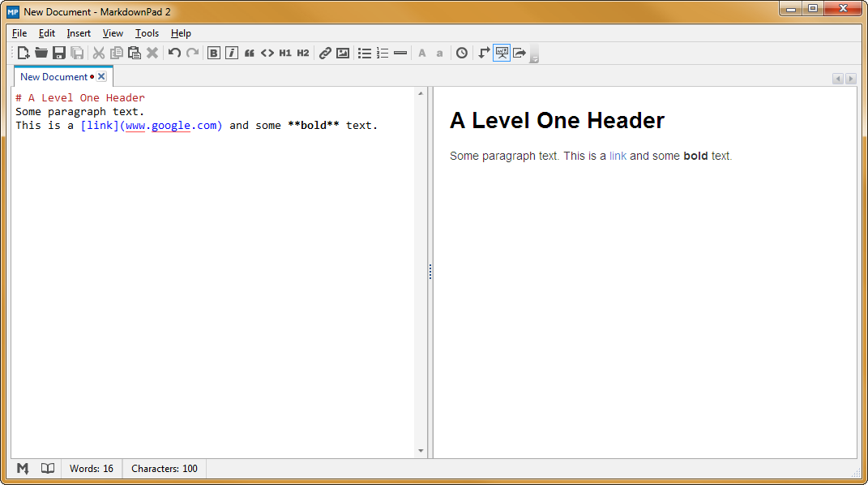Toggle bold formatting in the toolbar
The width and height of the screenshot is (868, 485).
[214, 52]
